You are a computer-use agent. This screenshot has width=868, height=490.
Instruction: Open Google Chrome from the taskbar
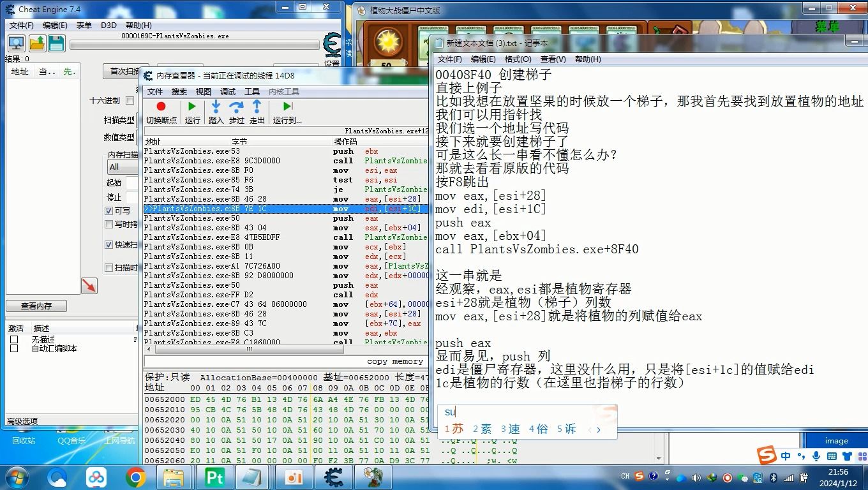coord(135,477)
